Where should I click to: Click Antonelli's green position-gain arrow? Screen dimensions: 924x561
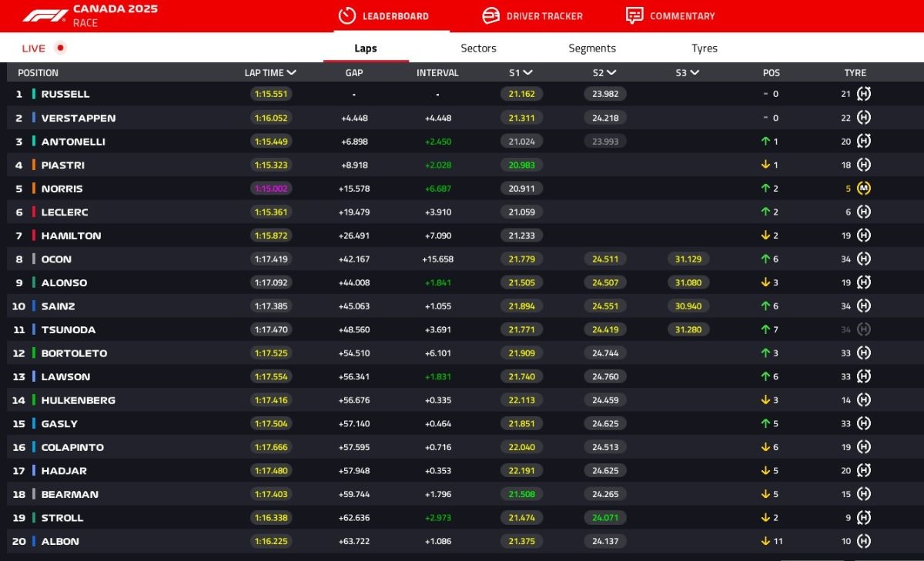click(765, 142)
